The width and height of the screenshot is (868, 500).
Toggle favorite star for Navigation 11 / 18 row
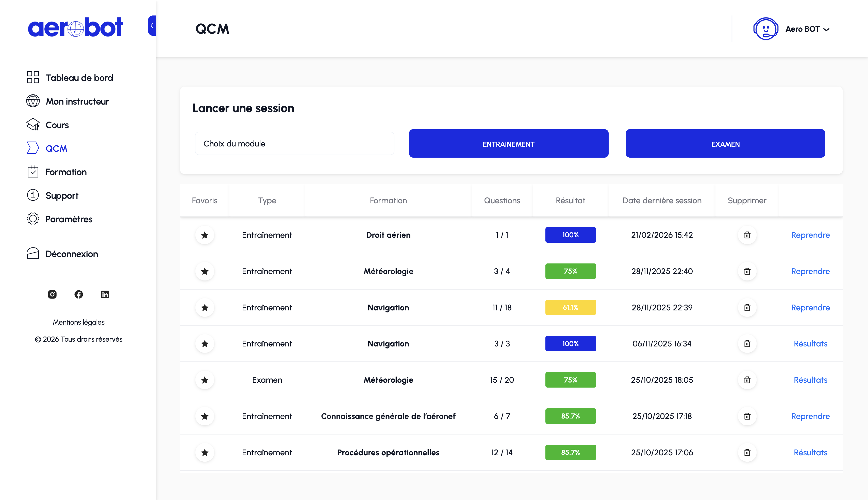tap(205, 308)
